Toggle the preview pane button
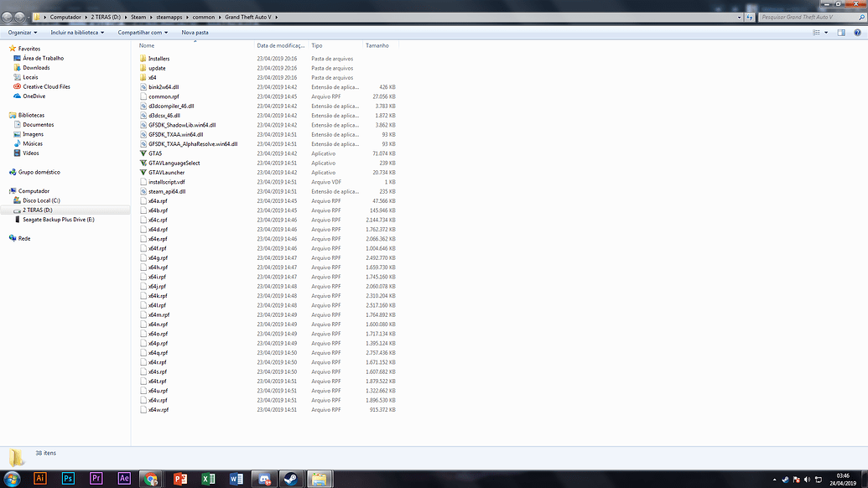The image size is (868, 488). pyautogui.click(x=841, y=33)
